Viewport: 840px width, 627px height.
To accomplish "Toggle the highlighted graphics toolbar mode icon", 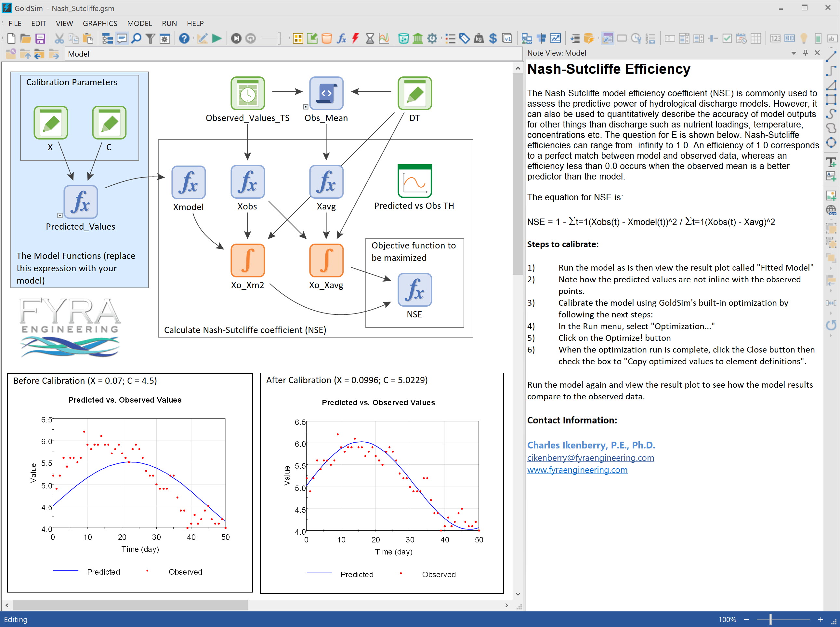I will click(607, 38).
